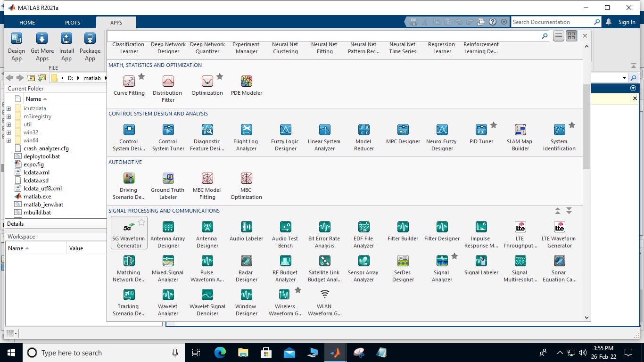The image size is (644, 362).
Task: Open Antenna Array Designer
Action: [x=168, y=234]
